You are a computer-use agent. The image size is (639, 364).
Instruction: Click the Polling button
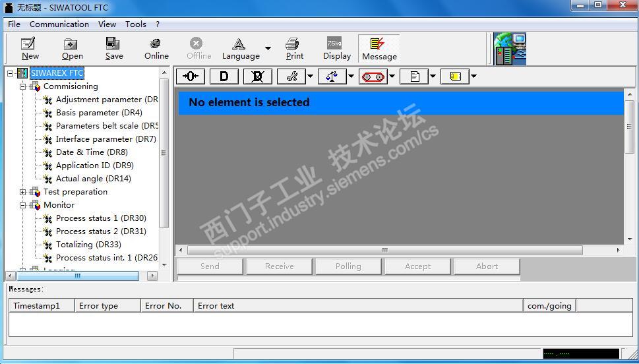[348, 266]
